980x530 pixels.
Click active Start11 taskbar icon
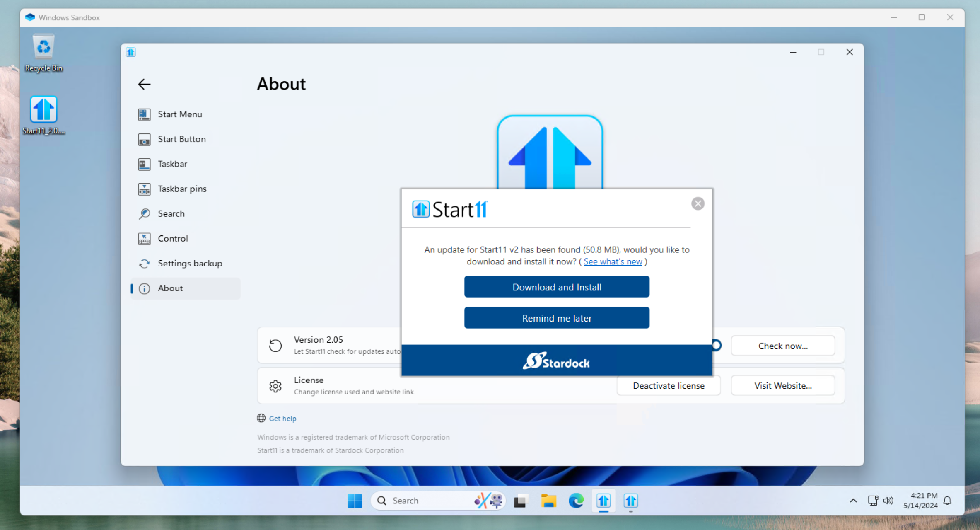coord(603,501)
